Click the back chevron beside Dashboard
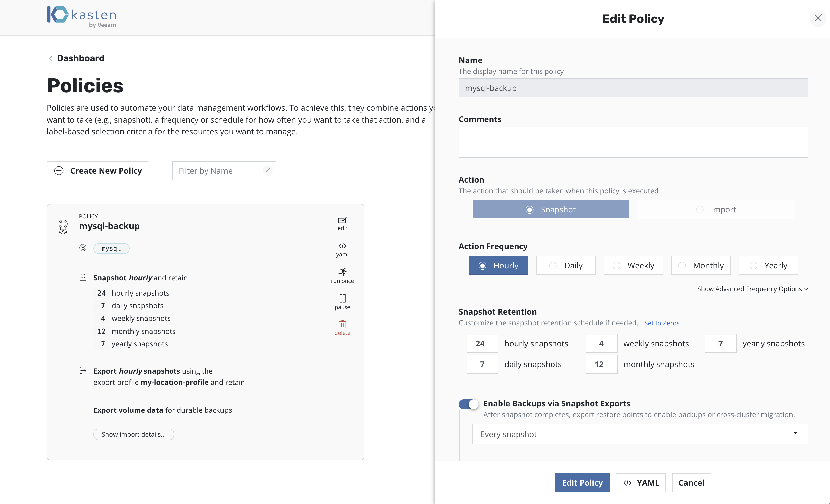Image resolution: width=830 pixels, height=504 pixels. pos(51,58)
